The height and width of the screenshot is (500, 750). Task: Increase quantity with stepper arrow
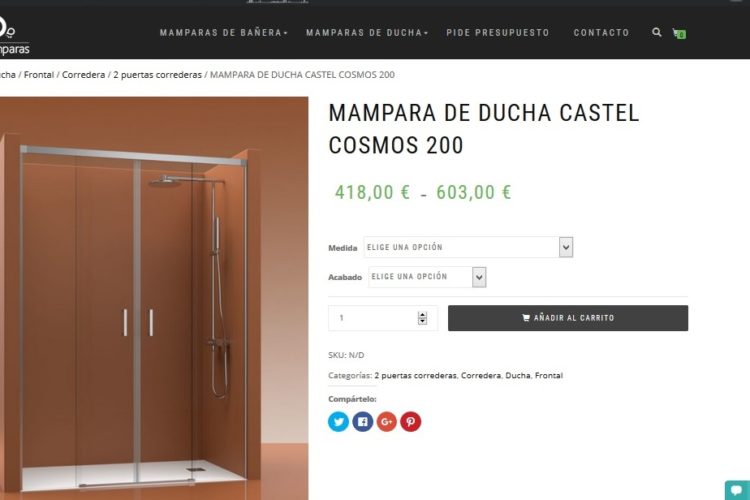pos(422,314)
